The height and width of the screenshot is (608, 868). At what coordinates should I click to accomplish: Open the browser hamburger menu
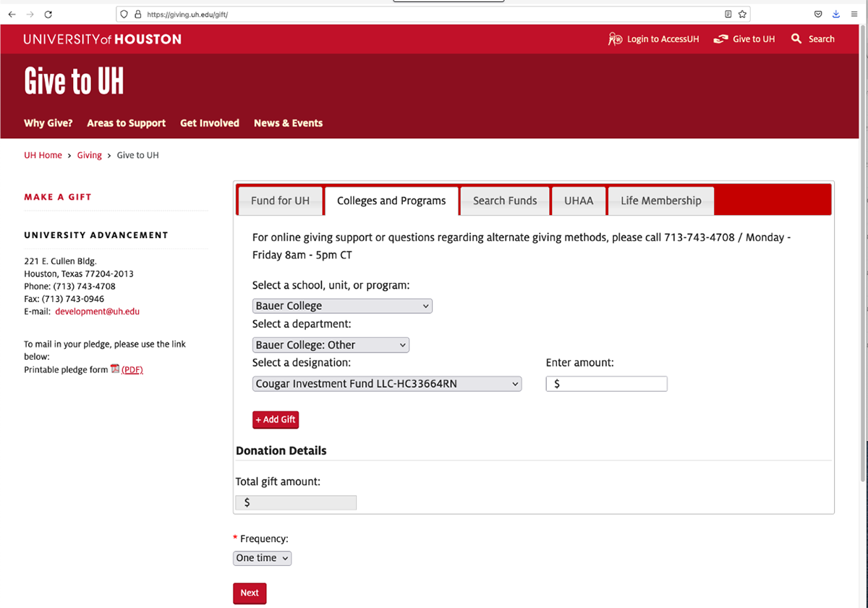pos(854,14)
